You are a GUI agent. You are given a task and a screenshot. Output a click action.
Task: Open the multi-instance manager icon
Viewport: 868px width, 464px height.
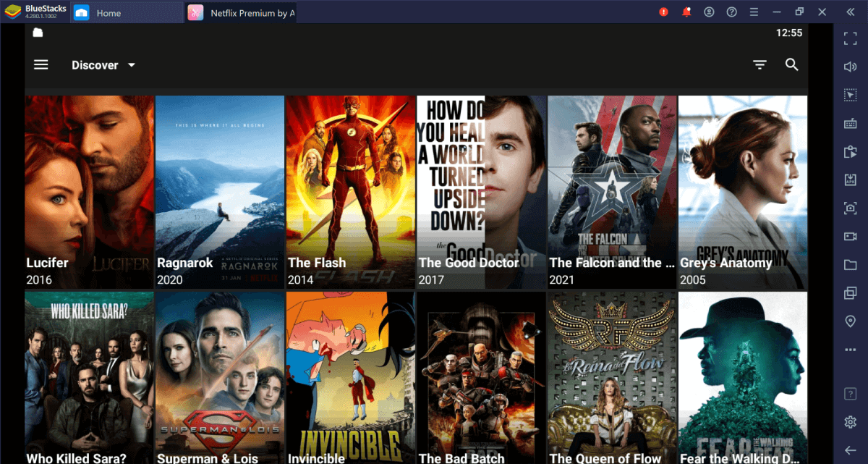click(x=851, y=293)
